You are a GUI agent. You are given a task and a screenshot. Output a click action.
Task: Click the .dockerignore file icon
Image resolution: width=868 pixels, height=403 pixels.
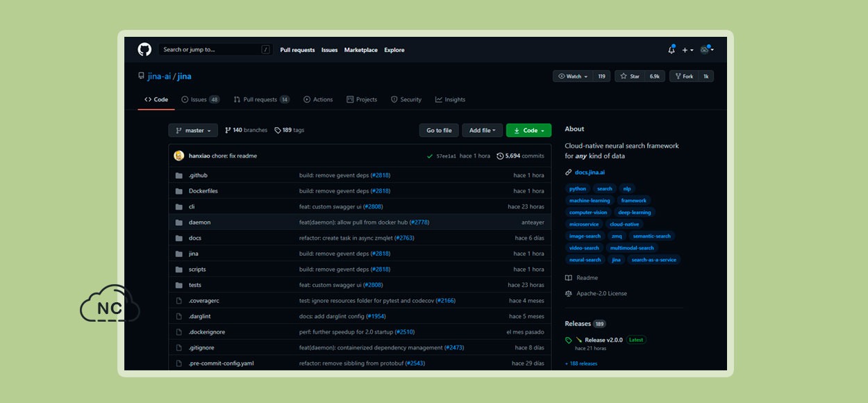coord(179,332)
